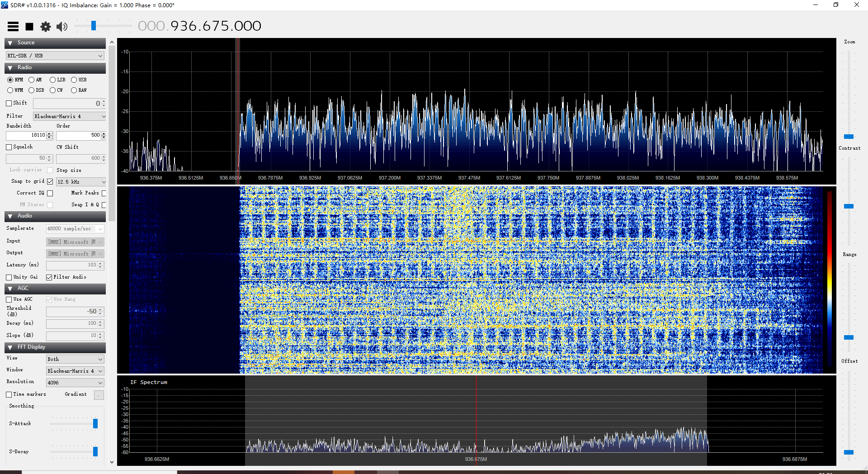Screen dimensions: 868x474
Task: Adjust the S-Decay smoothing slider
Action: pos(95,451)
